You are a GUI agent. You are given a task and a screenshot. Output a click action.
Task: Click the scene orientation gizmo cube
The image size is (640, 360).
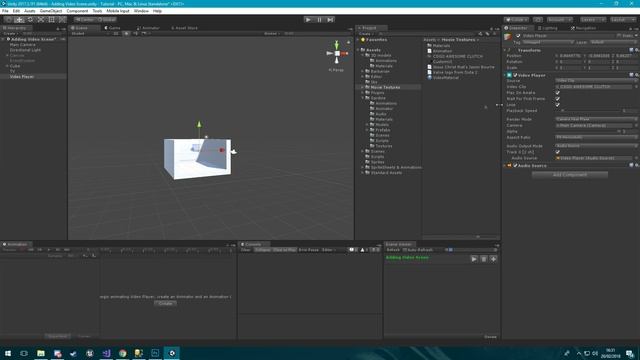click(x=337, y=53)
